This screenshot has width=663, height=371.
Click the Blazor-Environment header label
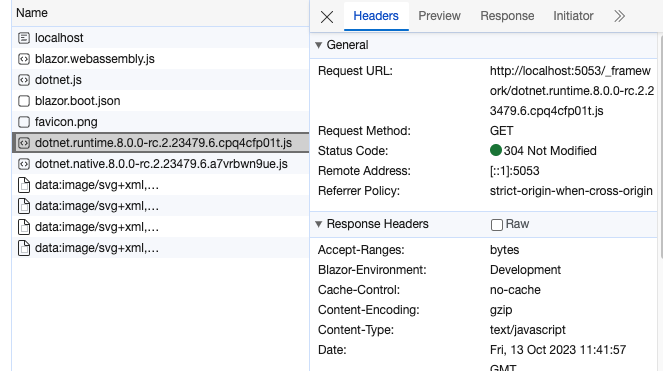coord(372,270)
